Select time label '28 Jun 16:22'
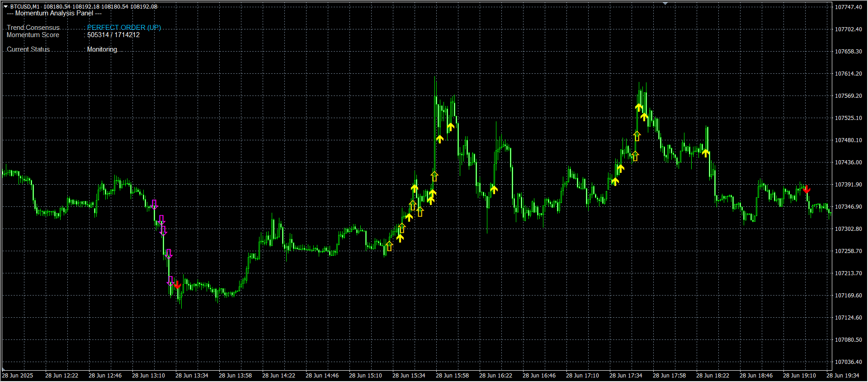 coord(496,376)
